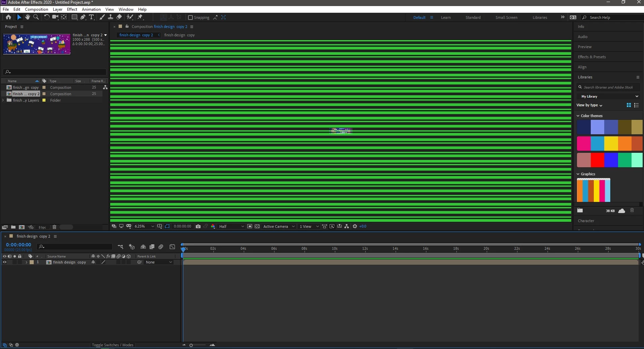The image size is (644, 349).
Task: Open the Animation menu
Action: click(x=91, y=9)
